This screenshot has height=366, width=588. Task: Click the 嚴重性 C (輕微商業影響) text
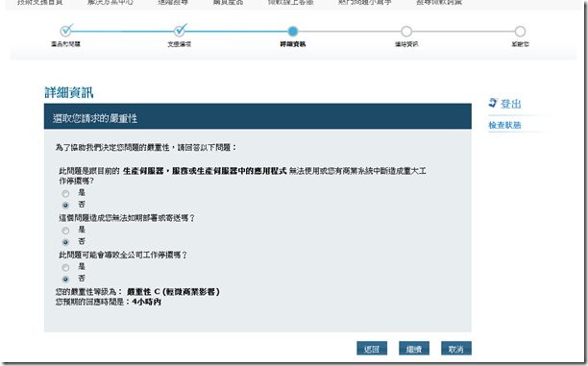(x=173, y=292)
